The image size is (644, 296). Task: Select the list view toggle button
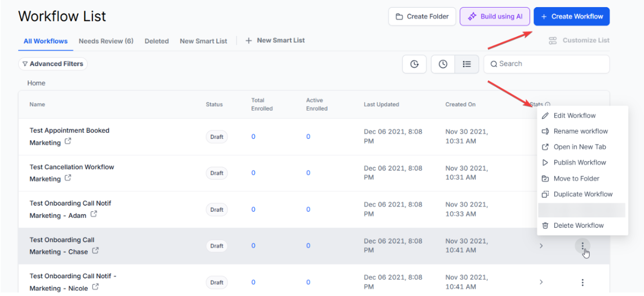pyautogui.click(x=467, y=64)
